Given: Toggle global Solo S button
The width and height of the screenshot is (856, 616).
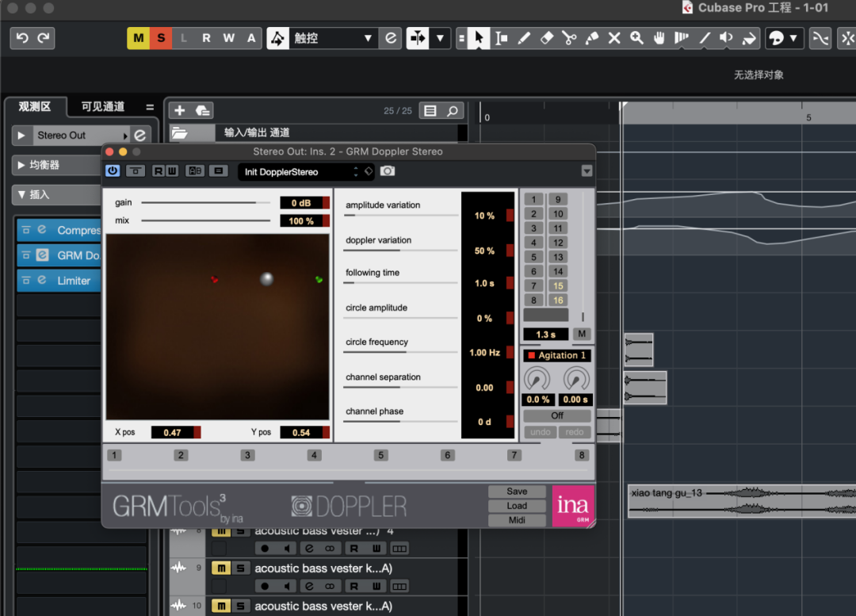Looking at the screenshot, I should point(161,38).
